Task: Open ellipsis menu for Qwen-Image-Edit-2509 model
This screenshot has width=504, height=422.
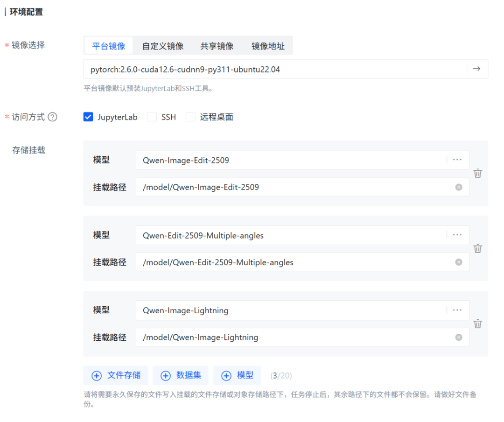Action: 457,160
